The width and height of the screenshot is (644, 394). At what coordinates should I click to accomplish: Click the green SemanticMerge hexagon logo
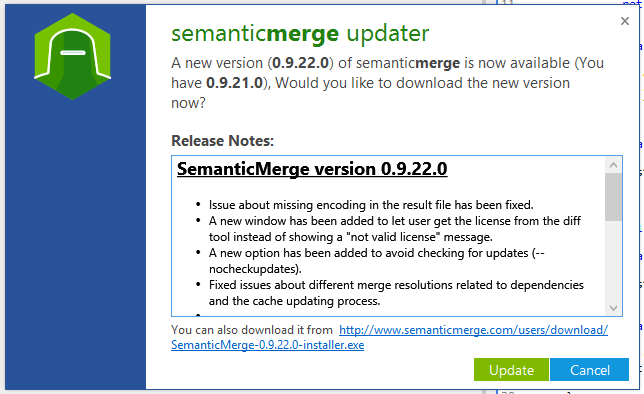coord(73,56)
